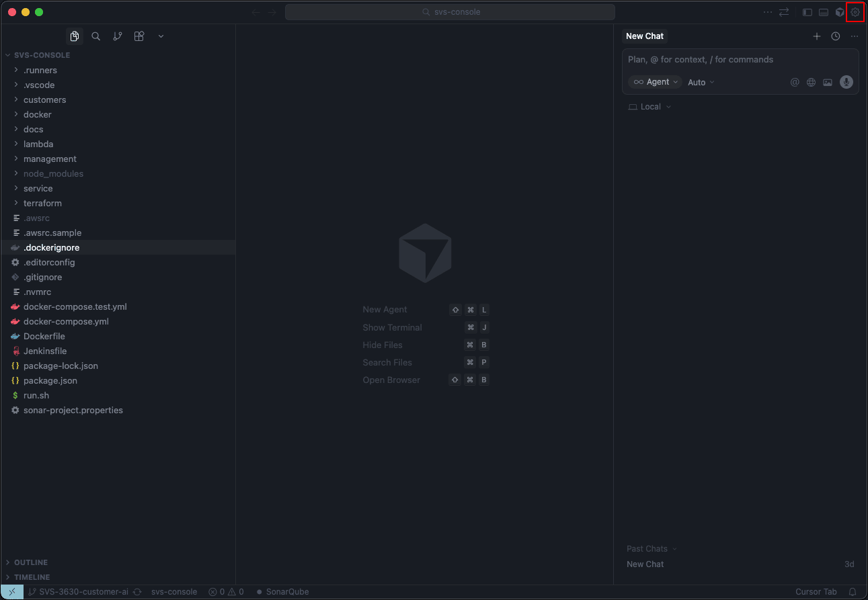Click the globe web search icon
Screen dimensions: 868x600
(x=812, y=82)
